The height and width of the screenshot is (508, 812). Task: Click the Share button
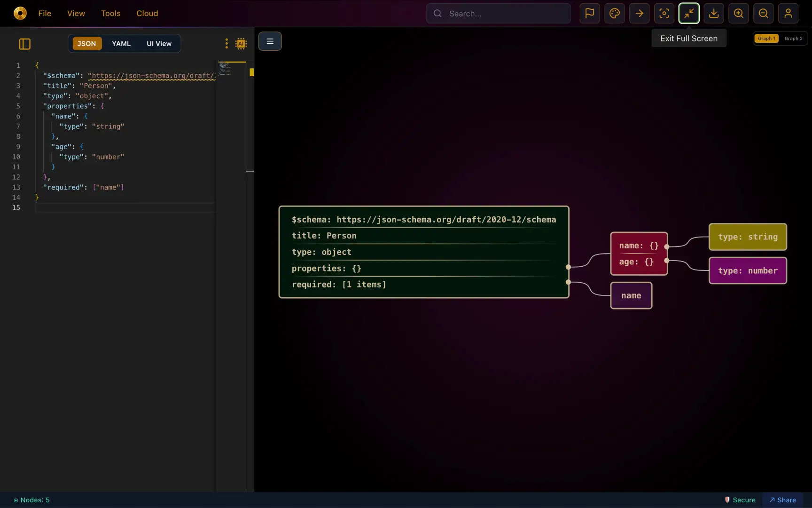click(783, 500)
